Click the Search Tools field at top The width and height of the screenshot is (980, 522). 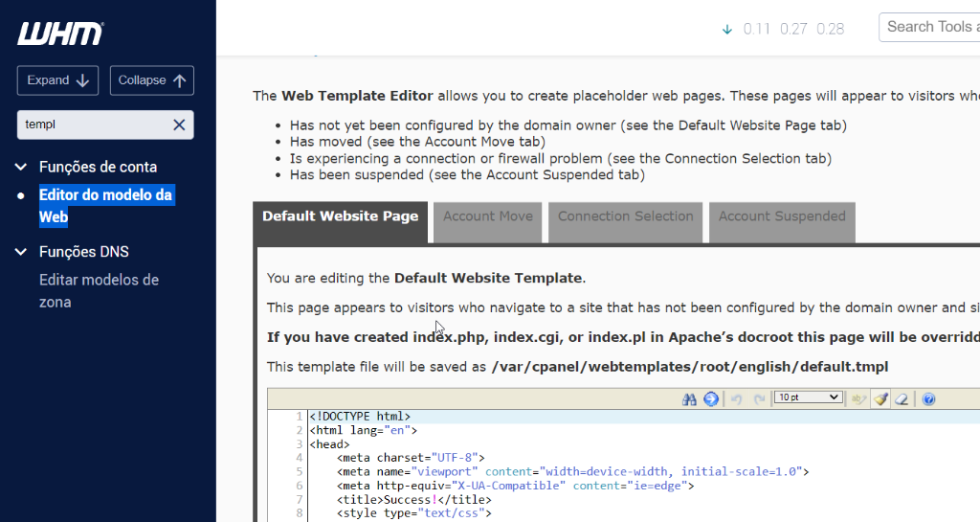pos(929,28)
